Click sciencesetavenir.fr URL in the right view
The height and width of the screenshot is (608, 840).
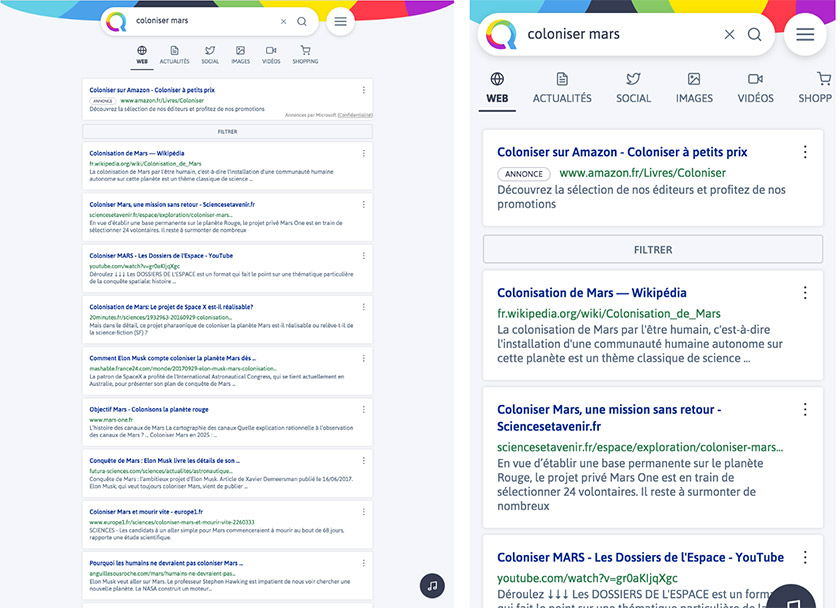click(x=640, y=447)
